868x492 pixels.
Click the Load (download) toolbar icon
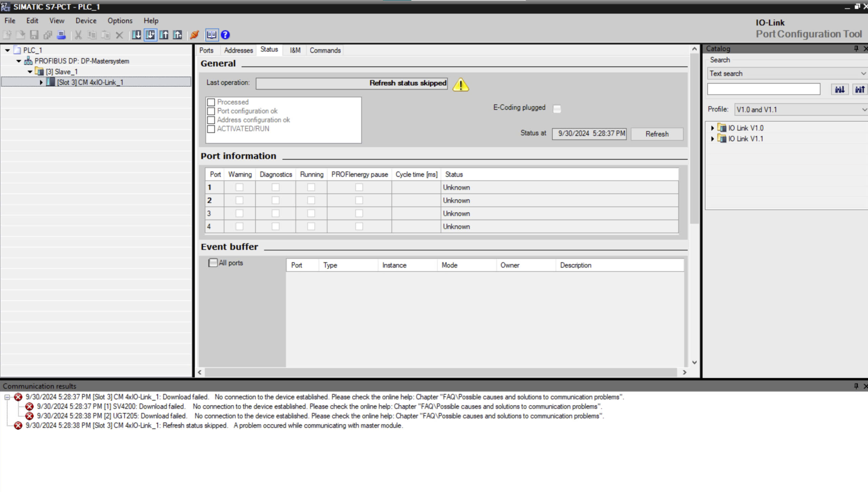136,35
